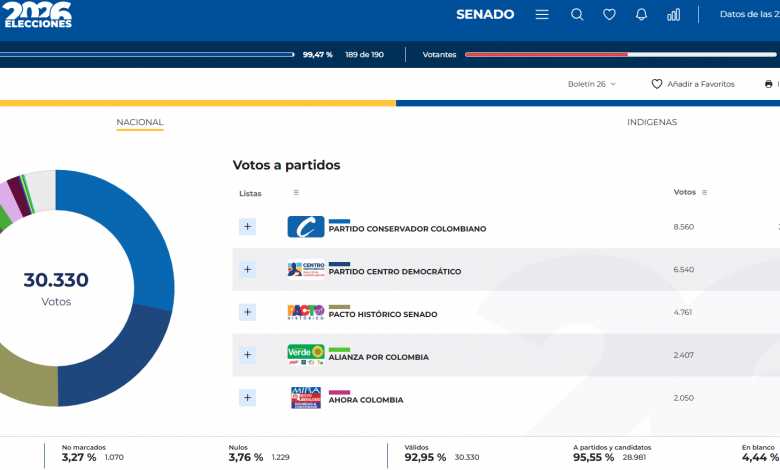780x470 pixels.
Task: Expand the Pacto Histórico Senado row
Action: [x=247, y=312]
